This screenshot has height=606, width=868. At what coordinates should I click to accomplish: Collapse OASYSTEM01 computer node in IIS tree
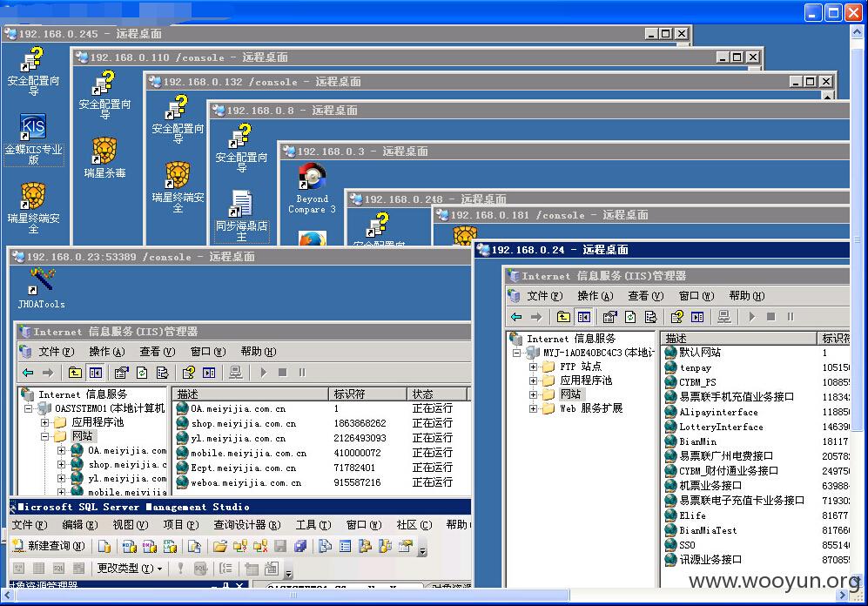28,408
